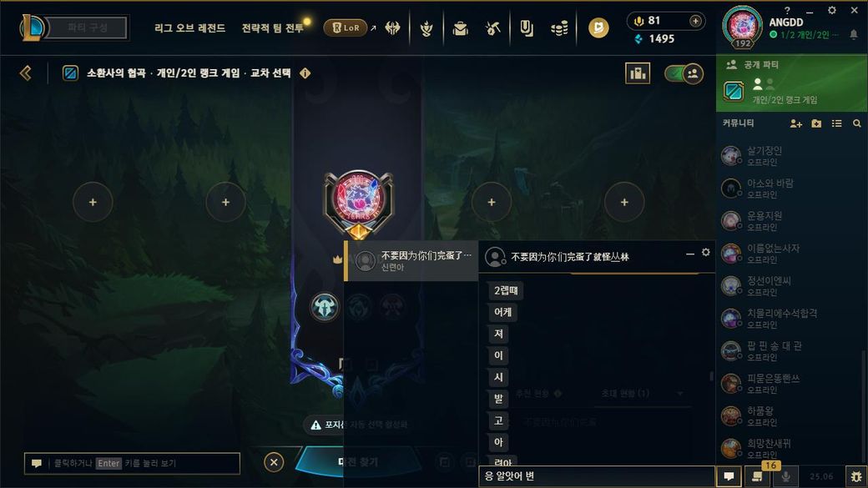Click the notification bell icon

point(854,34)
